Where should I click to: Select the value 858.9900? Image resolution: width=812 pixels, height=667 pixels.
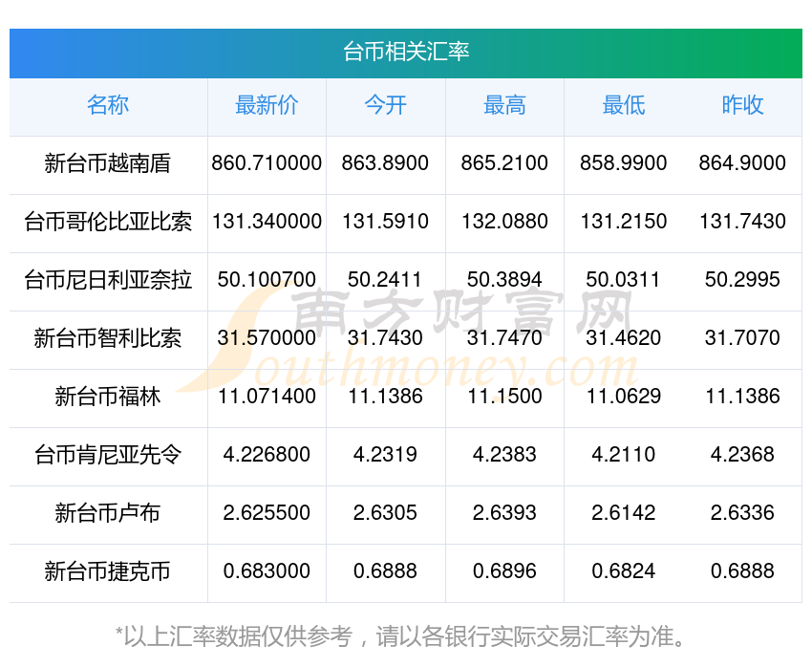[x=624, y=163]
